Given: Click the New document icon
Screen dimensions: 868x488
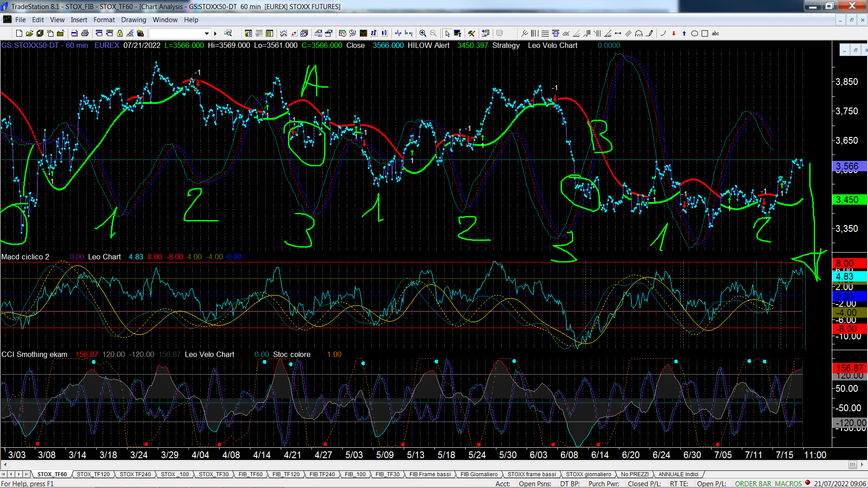Looking at the screenshot, I should click(x=19, y=33).
